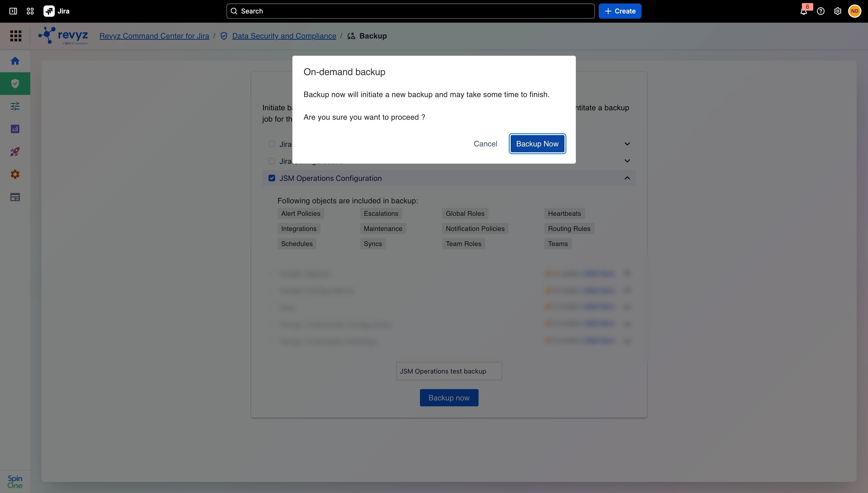Click the Escalations tag
Image resolution: width=868 pixels, height=493 pixels.
tap(381, 214)
